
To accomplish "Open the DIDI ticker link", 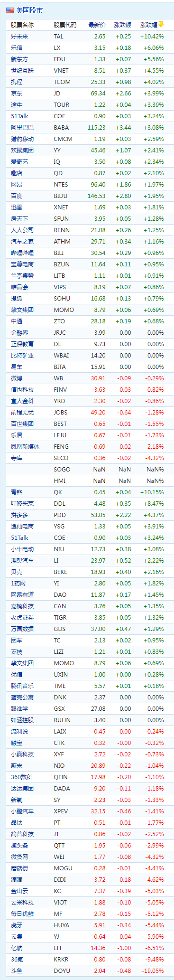I will [60, 879].
